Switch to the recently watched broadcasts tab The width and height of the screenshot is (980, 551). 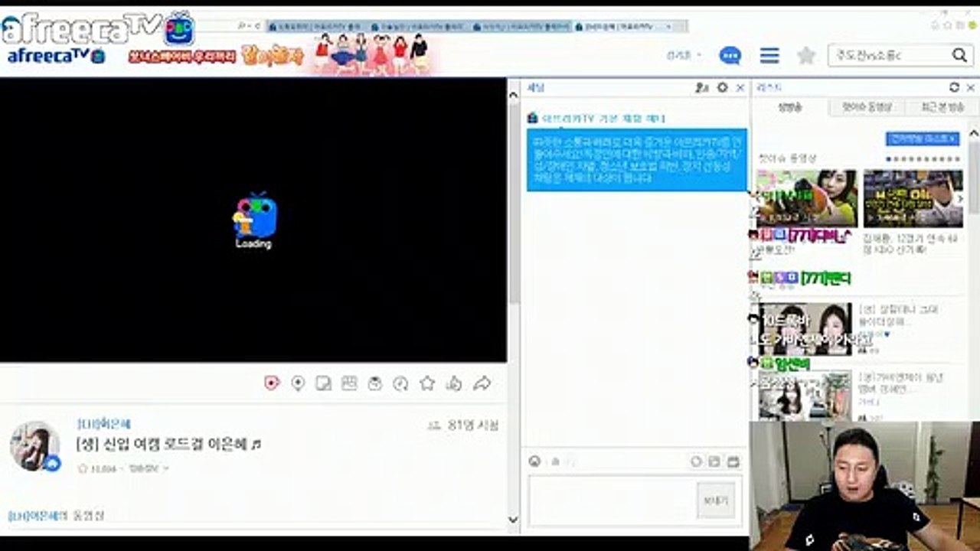pos(942,108)
